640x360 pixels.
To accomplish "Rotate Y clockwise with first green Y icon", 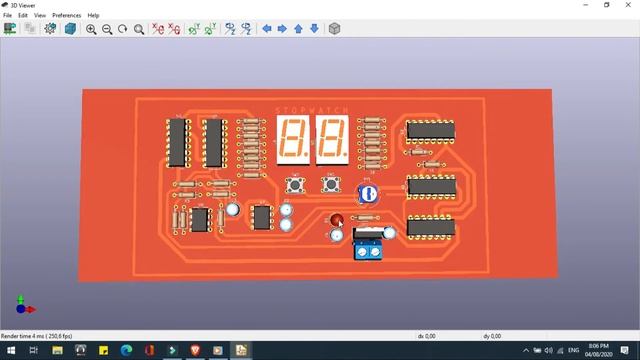I will click(194, 29).
